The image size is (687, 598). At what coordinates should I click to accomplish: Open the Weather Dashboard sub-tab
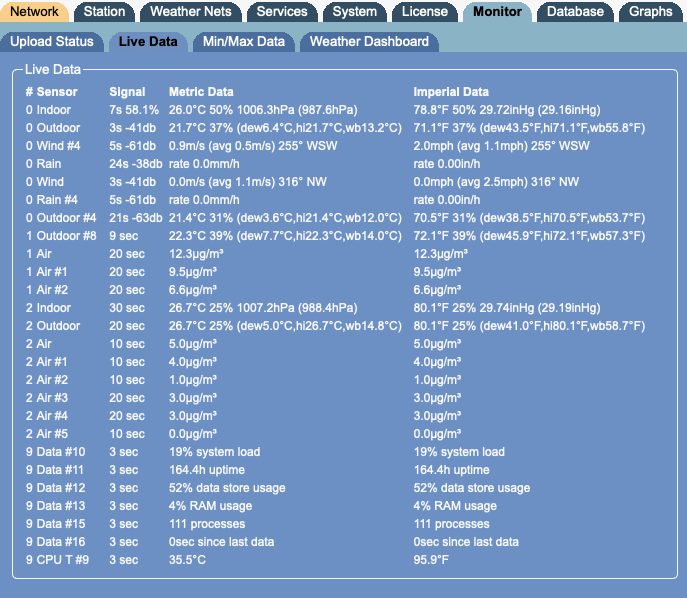click(369, 42)
